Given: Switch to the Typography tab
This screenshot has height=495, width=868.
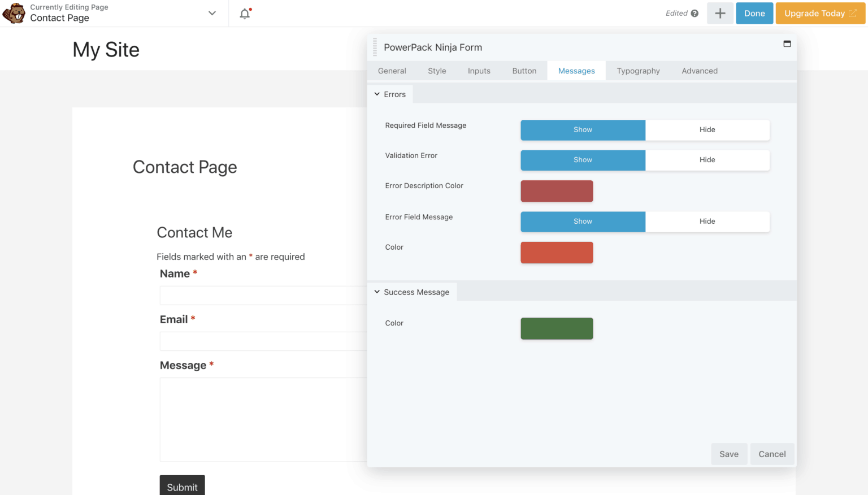Looking at the screenshot, I should click(638, 71).
